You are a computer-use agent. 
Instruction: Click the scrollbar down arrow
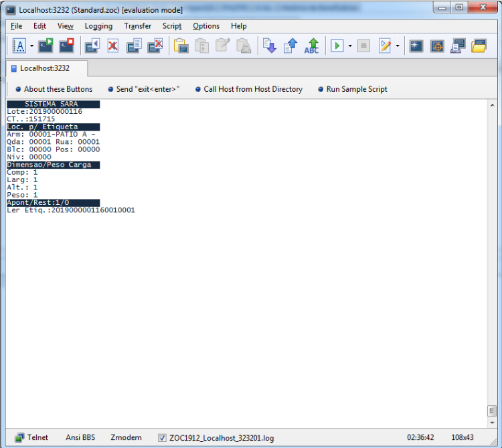pyautogui.click(x=492, y=423)
